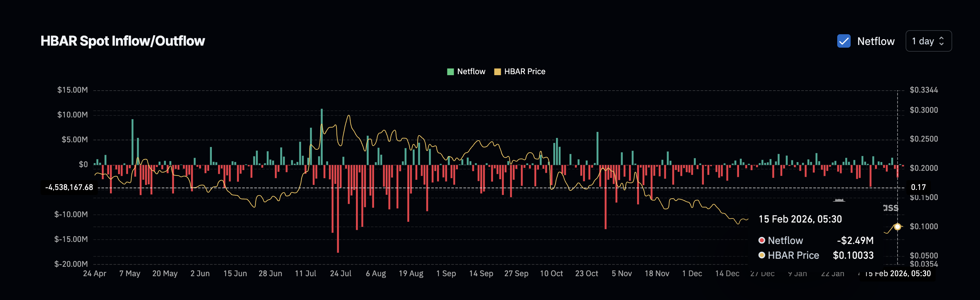Click the 18 Nov date label
This screenshot has width=980, height=300.
pos(657,273)
